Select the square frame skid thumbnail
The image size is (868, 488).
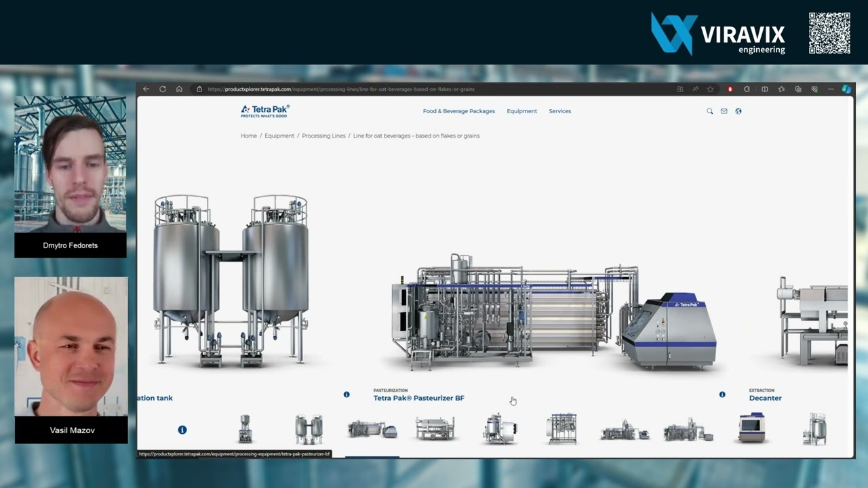(x=562, y=429)
